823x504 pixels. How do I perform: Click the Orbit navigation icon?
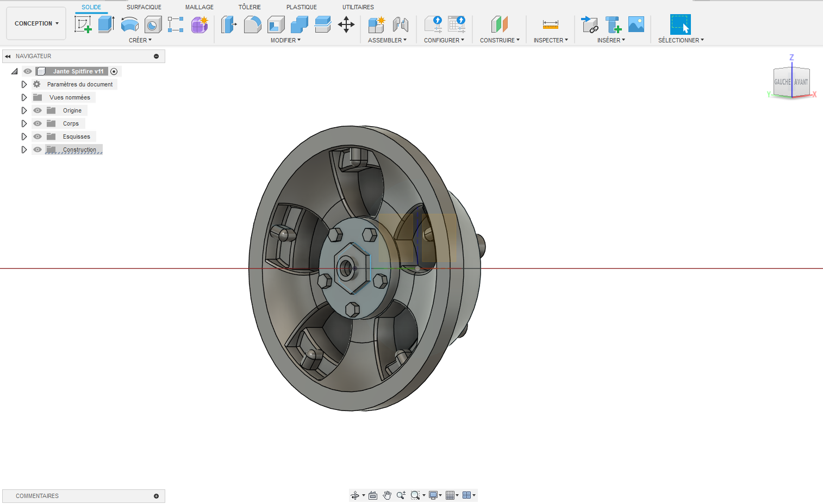tap(355, 495)
